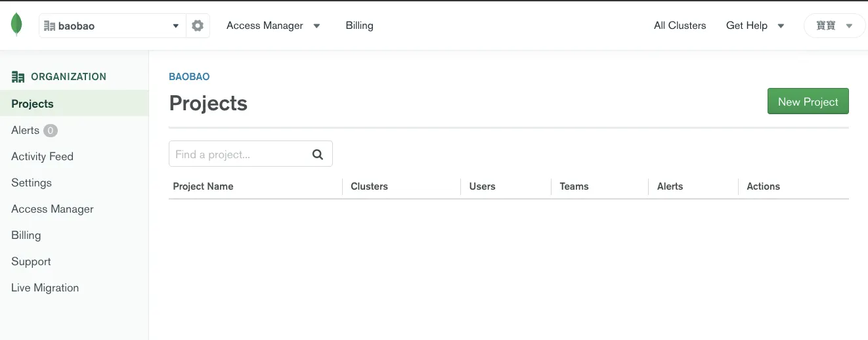Click the ORGANIZATION sidebar header icon
868x340 pixels.
18,77
